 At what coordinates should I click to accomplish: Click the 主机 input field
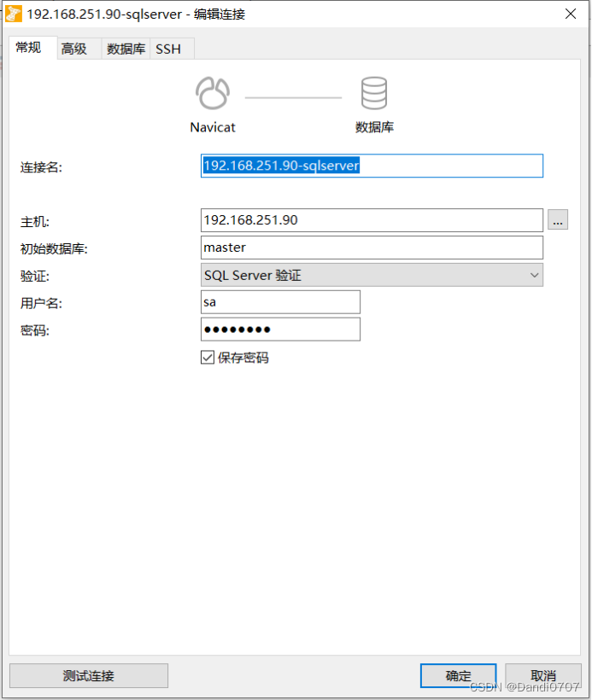point(372,220)
